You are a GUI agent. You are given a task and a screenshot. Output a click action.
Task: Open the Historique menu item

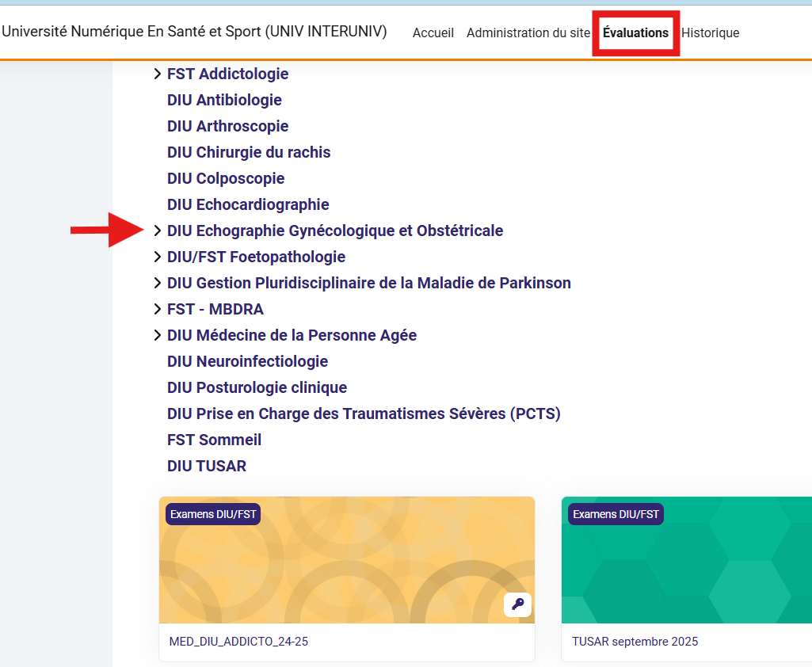point(710,33)
